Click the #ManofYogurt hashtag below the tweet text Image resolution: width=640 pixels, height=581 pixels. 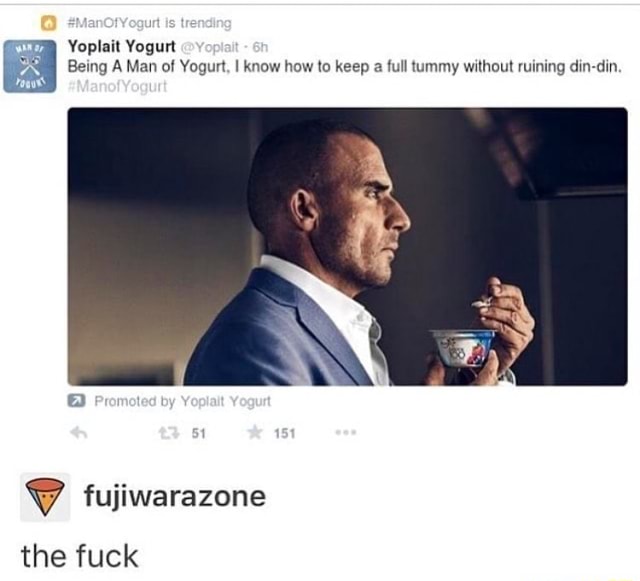[118, 86]
